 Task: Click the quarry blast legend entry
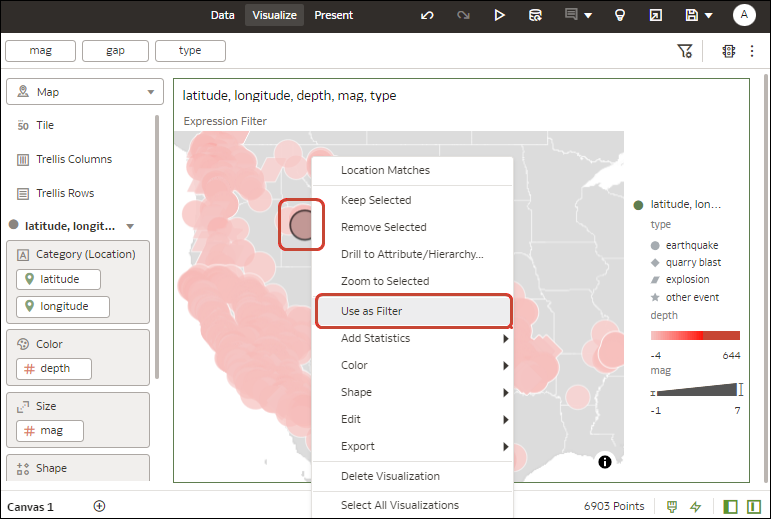[686, 262]
